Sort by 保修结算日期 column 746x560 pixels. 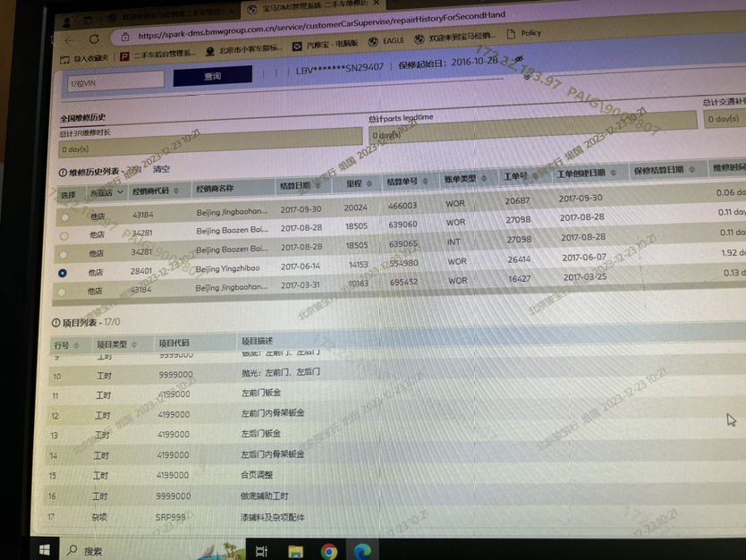[x=691, y=169]
